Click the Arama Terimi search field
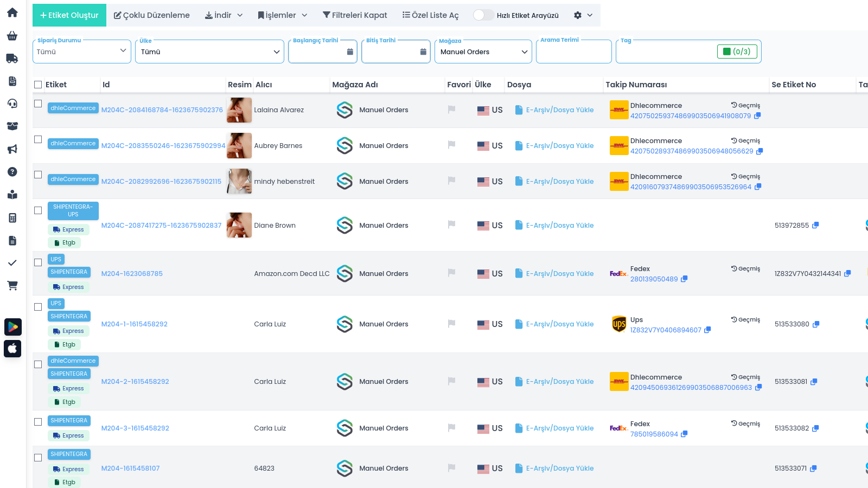Viewport: 868px width, 488px height. [x=573, y=53]
